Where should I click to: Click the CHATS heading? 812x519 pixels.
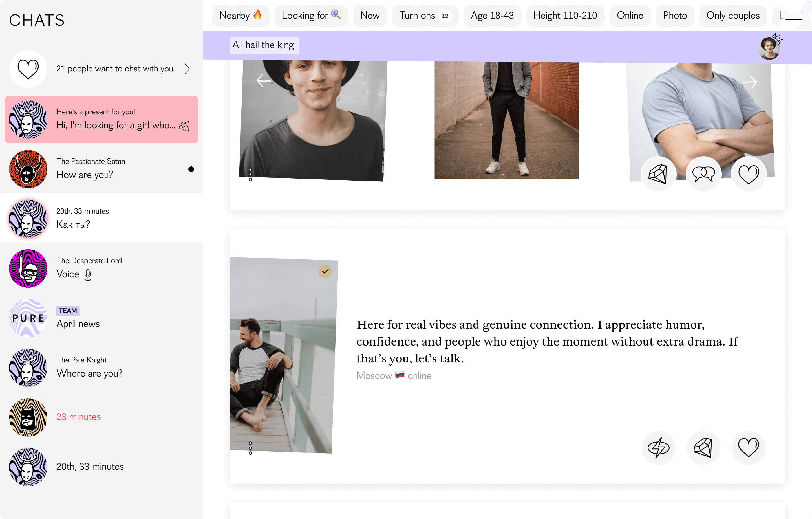37,20
